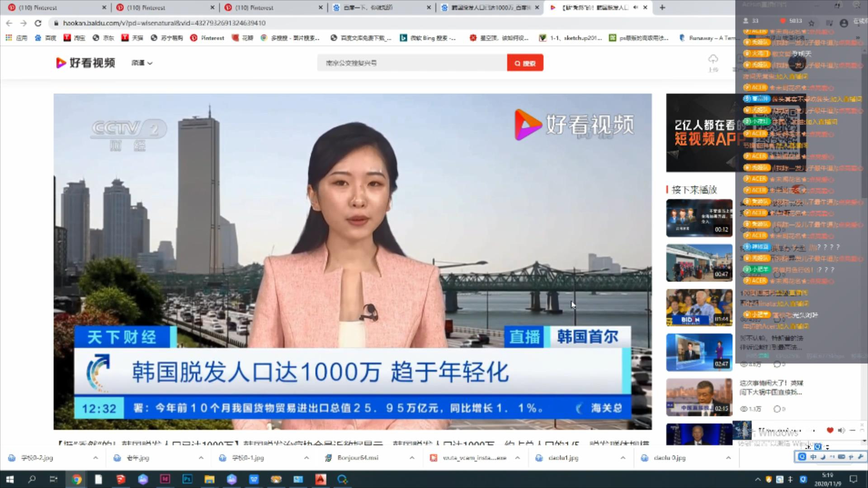Click the 好看视频 site logo

[85, 63]
